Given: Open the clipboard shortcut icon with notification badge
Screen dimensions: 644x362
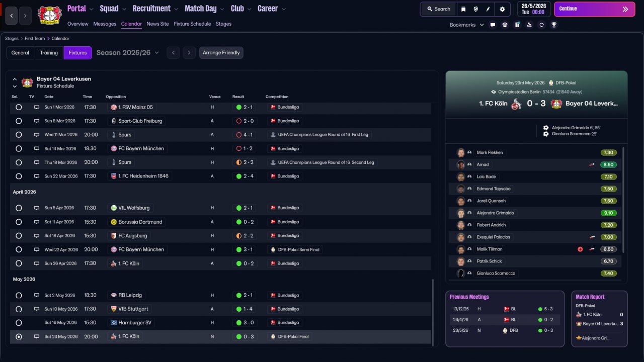Looking at the screenshot, I should click(x=517, y=25).
